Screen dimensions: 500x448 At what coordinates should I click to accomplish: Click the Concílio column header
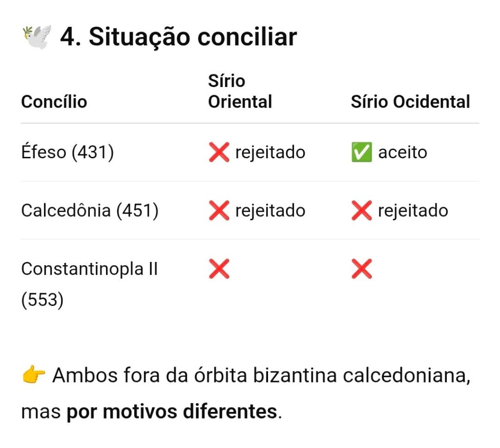coord(54,102)
